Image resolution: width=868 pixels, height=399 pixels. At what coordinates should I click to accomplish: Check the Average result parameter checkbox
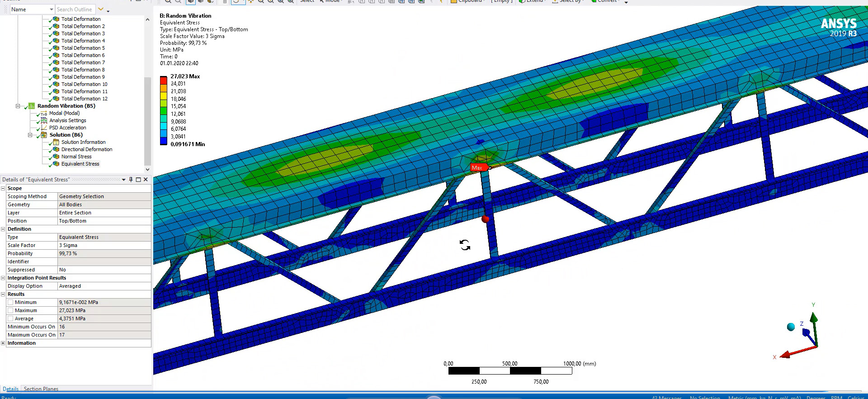(10, 318)
